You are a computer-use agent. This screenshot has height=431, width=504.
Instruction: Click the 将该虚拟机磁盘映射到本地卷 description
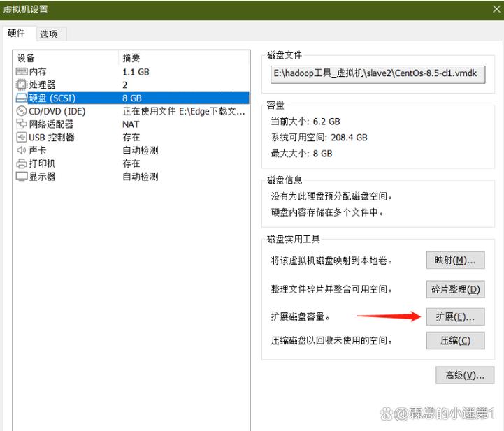332,261
